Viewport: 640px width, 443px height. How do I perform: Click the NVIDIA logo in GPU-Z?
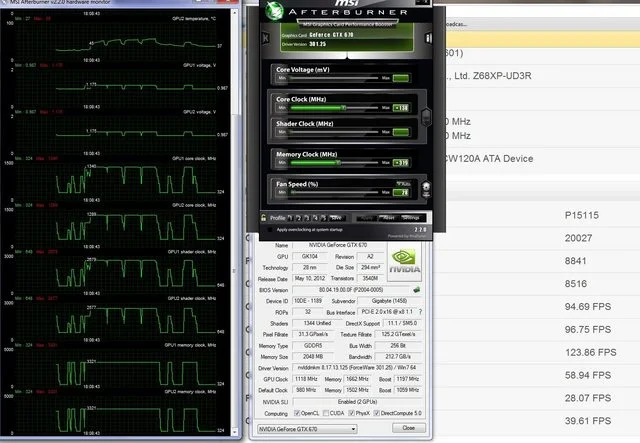(404, 262)
